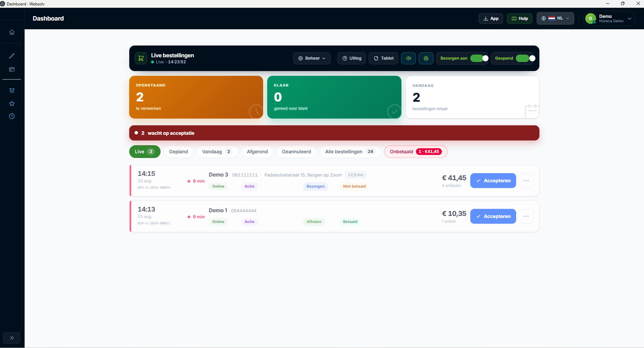Open the Hulp button
The height and width of the screenshot is (348, 644).
(520, 19)
